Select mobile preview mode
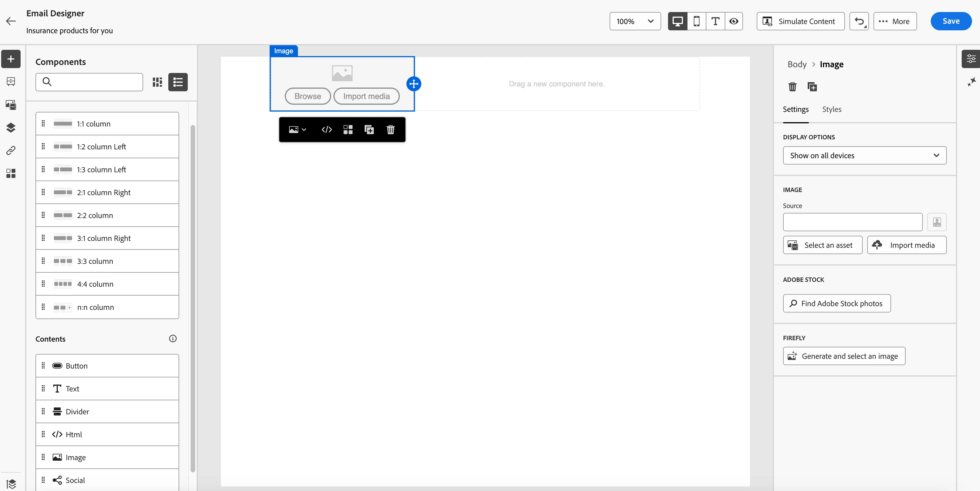Viewport: 980px width, 491px height. pos(697,21)
